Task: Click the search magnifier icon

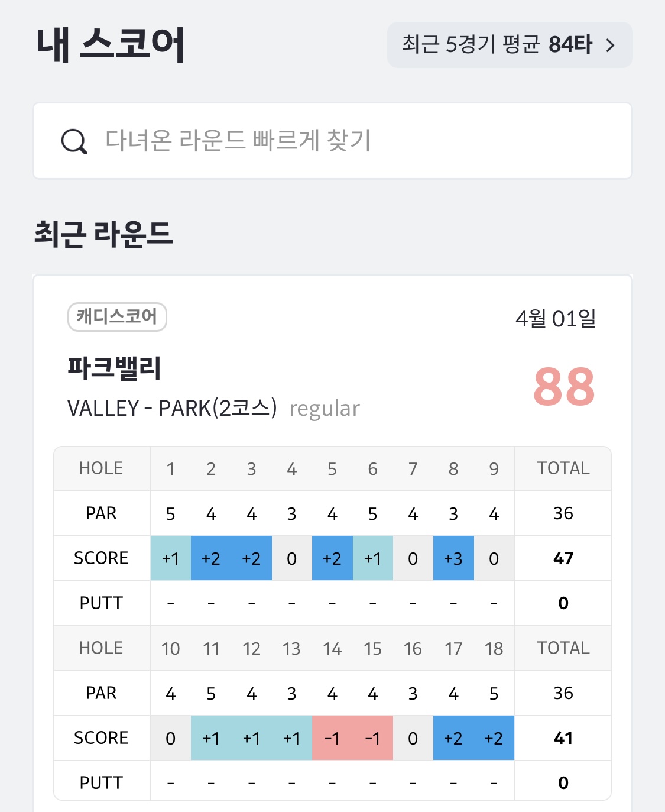Action: (74, 141)
